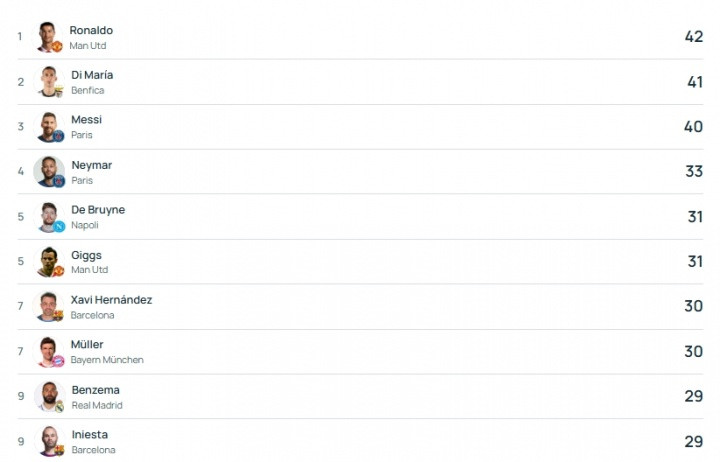
Task: Select the Giggs name link
Action: pos(86,255)
